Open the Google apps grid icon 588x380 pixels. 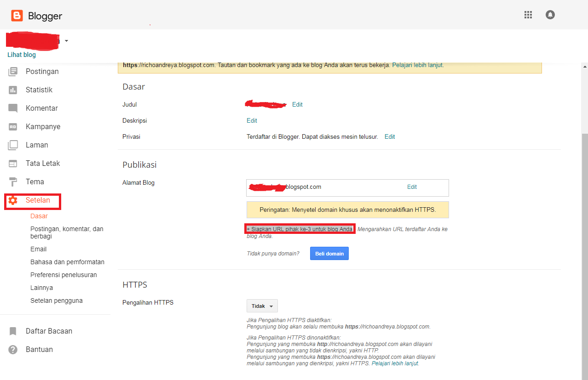click(x=528, y=15)
